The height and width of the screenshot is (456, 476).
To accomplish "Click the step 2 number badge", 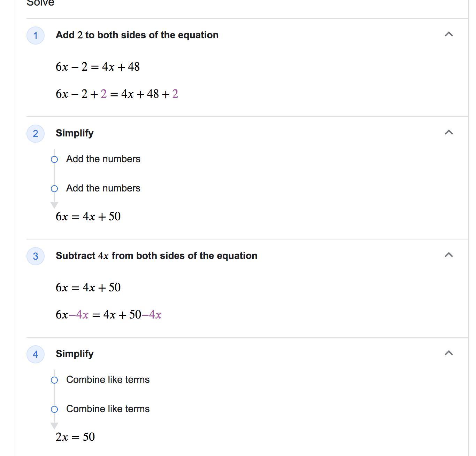I will 36,134.
